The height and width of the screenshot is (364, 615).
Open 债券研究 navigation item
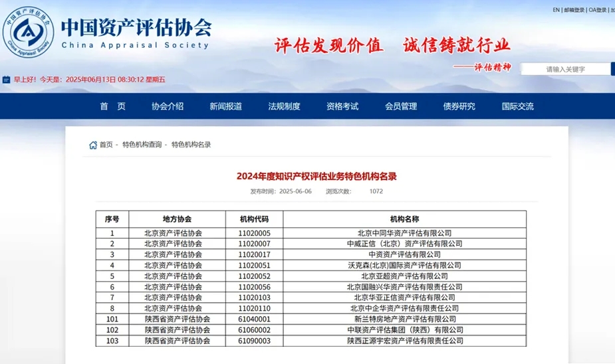[x=459, y=106]
